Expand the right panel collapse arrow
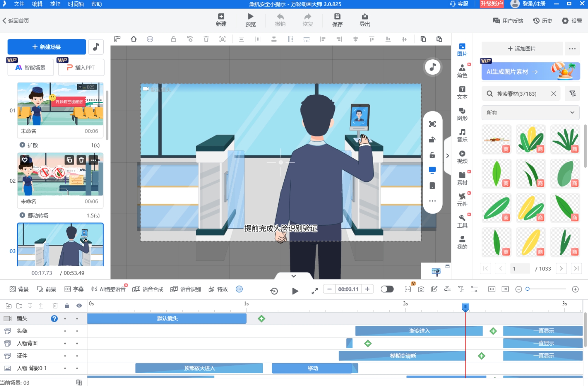Image resolution: width=588 pixels, height=386 pixels. pyautogui.click(x=447, y=156)
